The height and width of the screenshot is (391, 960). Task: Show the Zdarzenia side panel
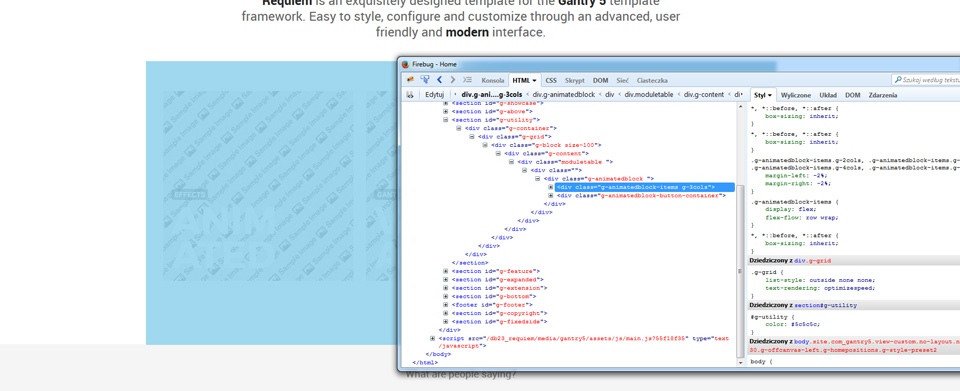[x=883, y=95]
